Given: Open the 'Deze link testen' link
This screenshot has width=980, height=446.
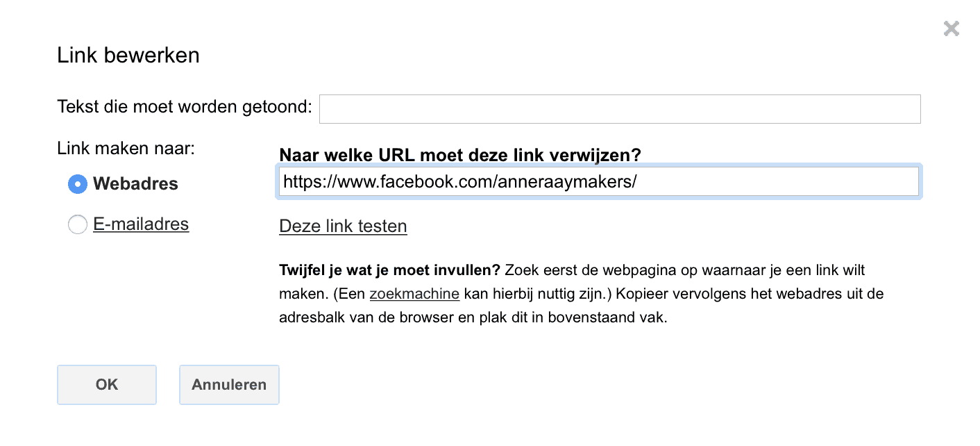Looking at the screenshot, I should point(343,226).
